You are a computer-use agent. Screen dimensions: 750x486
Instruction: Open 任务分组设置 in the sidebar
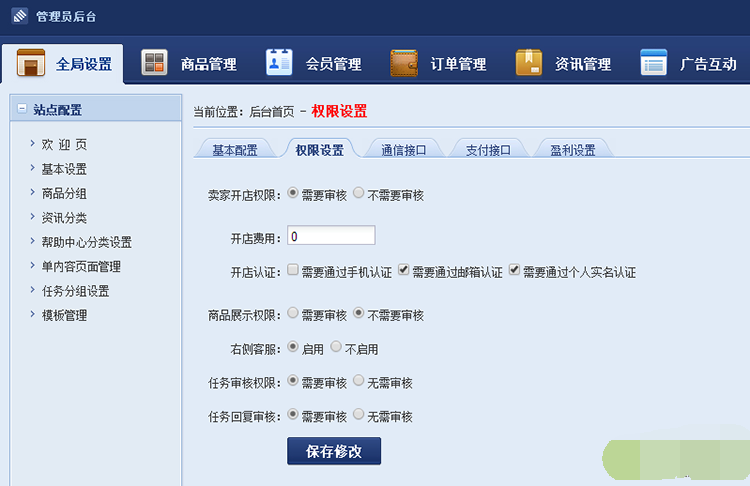(76, 291)
